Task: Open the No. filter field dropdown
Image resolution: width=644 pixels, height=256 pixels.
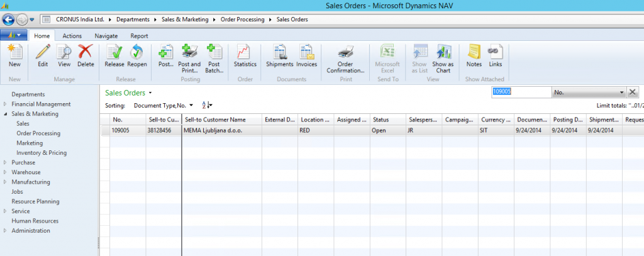Action: coord(622,92)
